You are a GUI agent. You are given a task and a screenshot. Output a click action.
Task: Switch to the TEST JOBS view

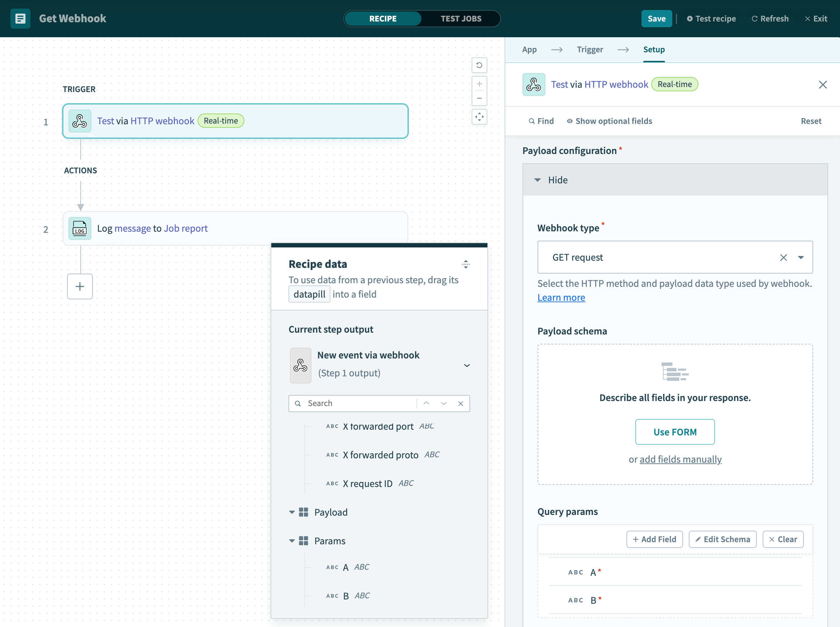tap(460, 19)
